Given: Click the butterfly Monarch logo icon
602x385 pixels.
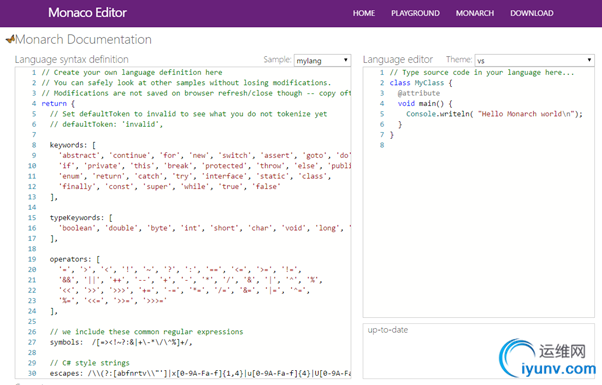Looking at the screenshot, I should coord(10,38).
